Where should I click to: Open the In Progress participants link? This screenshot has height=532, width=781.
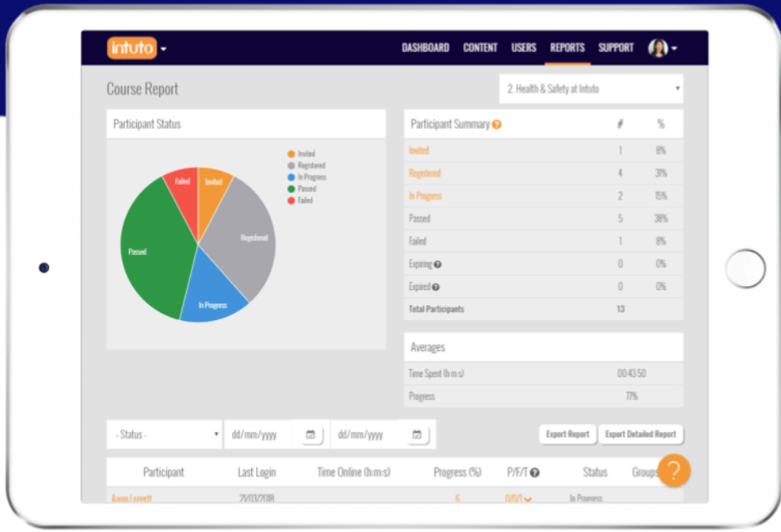pyautogui.click(x=425, y=196)
